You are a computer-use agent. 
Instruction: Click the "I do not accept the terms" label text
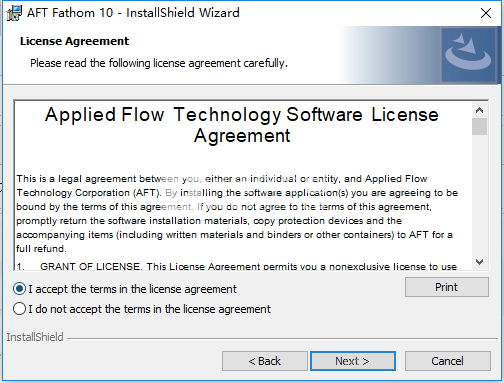(x=149, y=309)
